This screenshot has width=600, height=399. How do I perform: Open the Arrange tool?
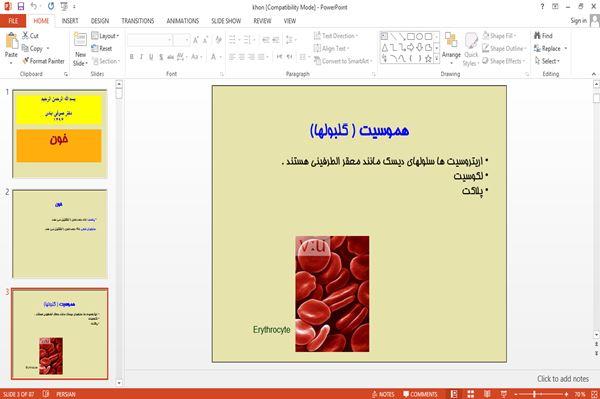click(451, 48)
